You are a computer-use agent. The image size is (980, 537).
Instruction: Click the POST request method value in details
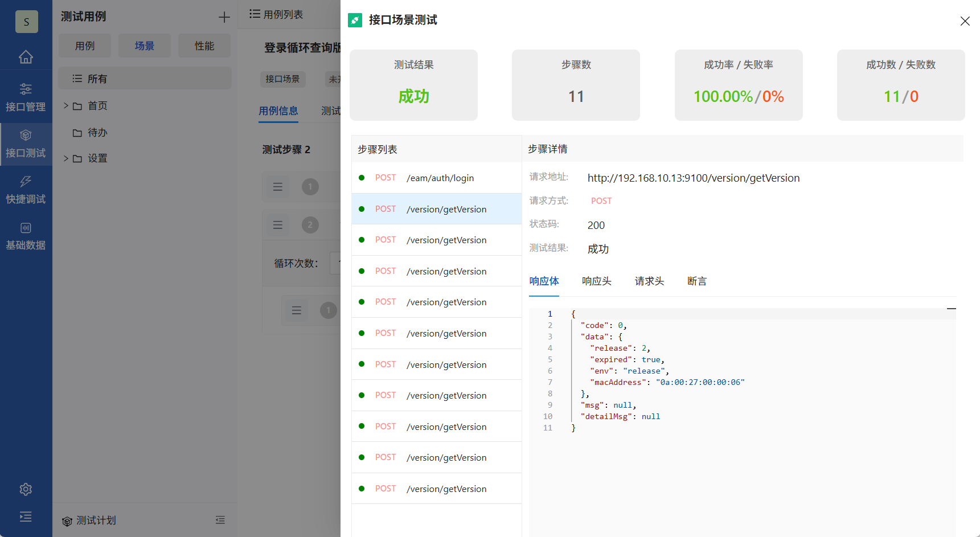tap(601, 201)
